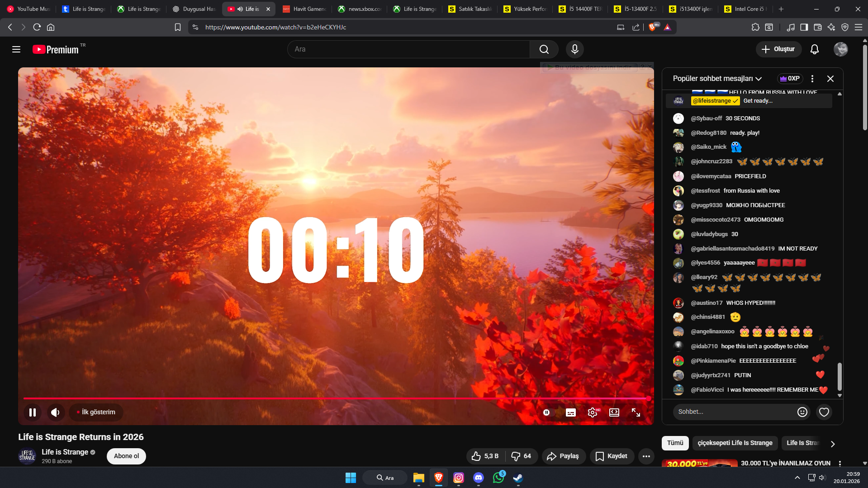Enter fullscreen mode on the video
The image size is (868, 488).
point(636,412)
